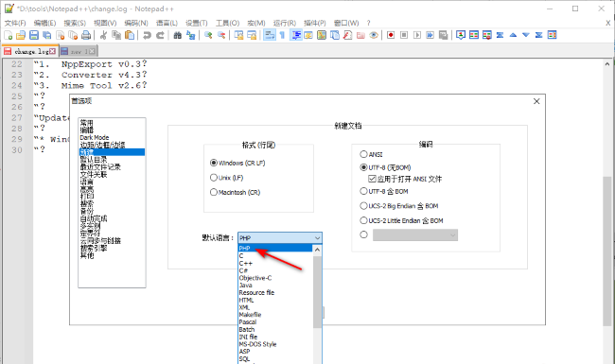This screenshot has height=364, width=615.
Task: Pick C++ from the language dropdown list
Action: tap(275, 263)
